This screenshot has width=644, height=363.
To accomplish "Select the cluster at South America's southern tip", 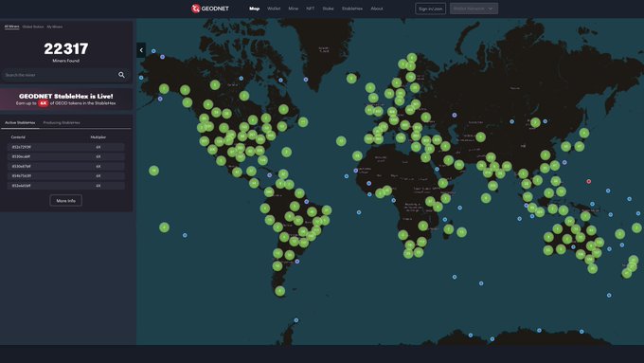I will [279, 291].
